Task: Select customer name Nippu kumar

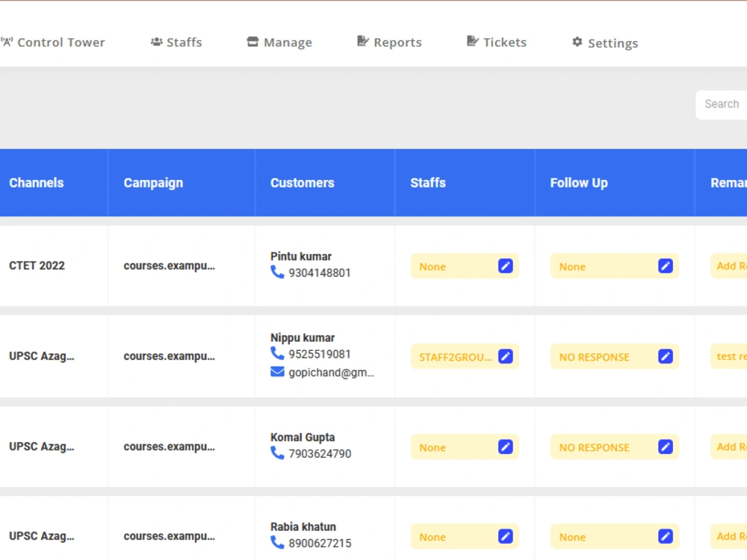Action: [x=303, y=337]
